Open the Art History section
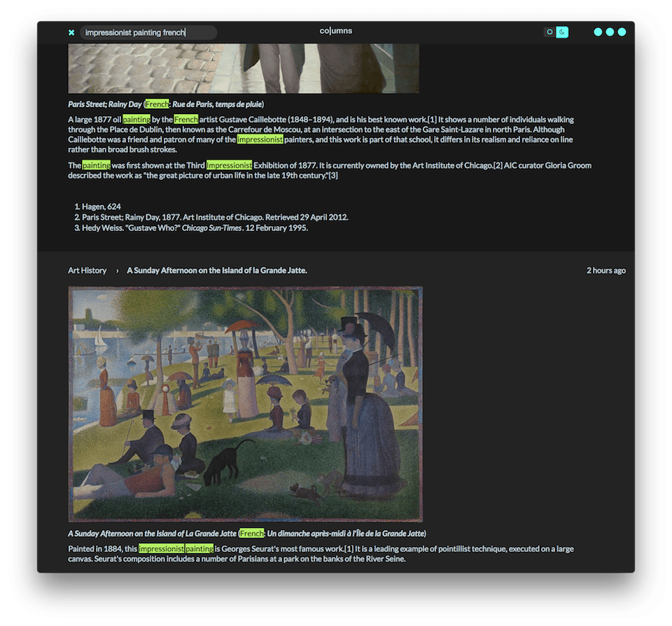The image size is (672, 626). click(87, 270)
